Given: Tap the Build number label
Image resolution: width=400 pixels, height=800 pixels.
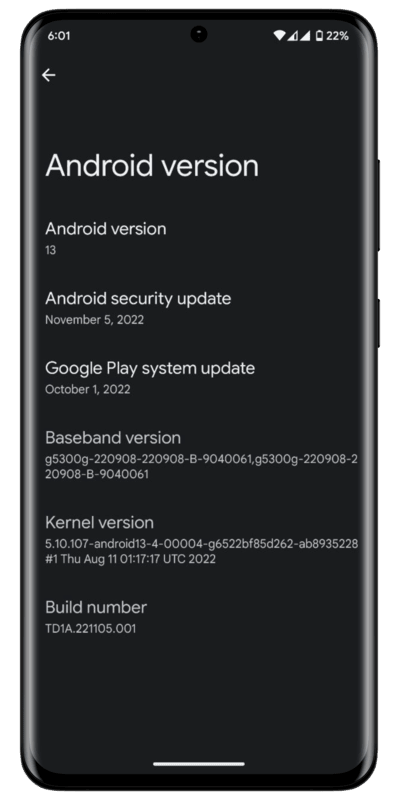Looking at the screenshot, I should click(x=96, y=607).
